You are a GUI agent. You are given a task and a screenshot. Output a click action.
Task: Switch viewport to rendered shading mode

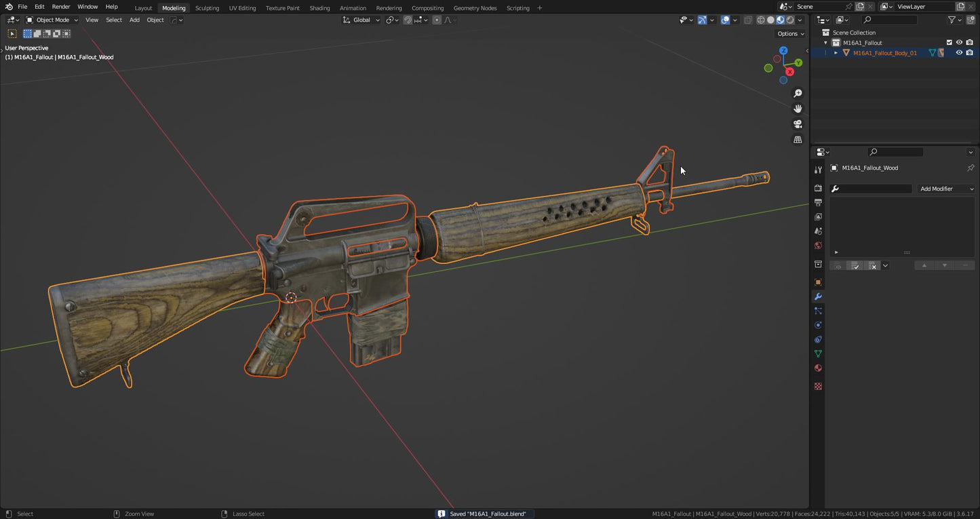click(x=790, y=20)
